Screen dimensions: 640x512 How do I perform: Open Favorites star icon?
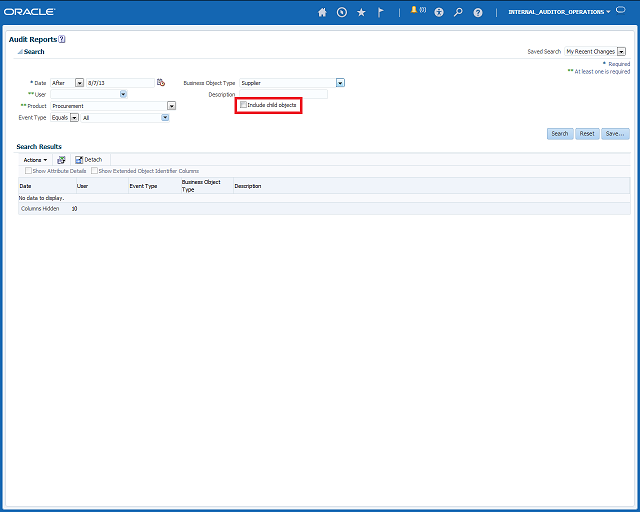click(x=361, y=12)
